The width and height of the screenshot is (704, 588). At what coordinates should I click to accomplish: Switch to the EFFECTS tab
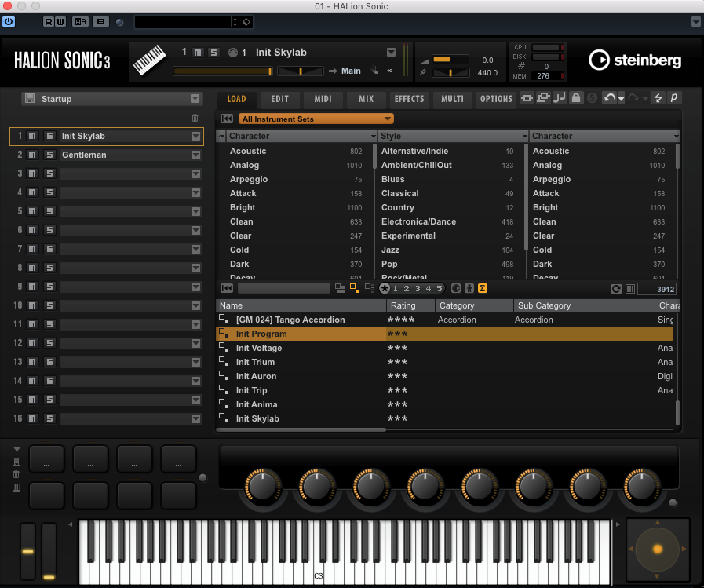(x=409, y=99)
